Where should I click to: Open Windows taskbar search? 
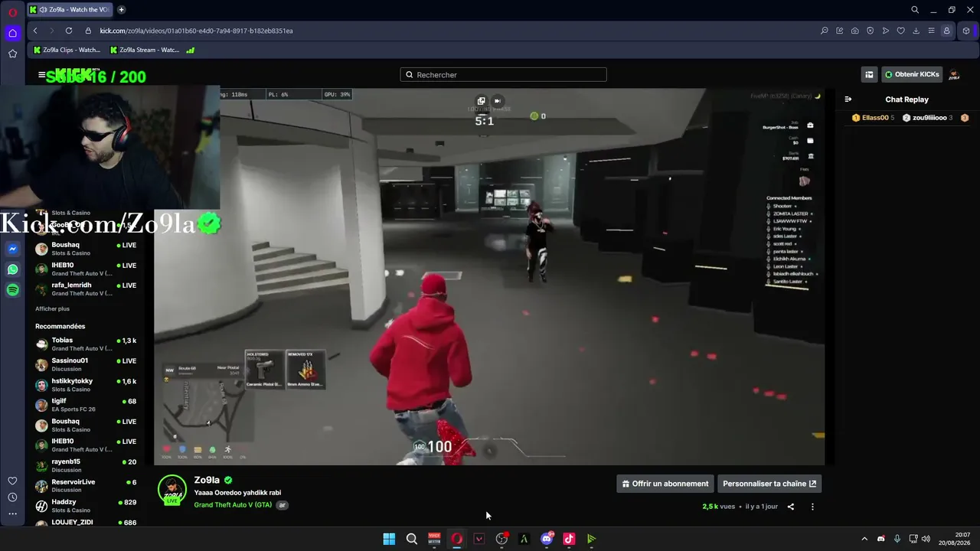[x=412, y=539]
